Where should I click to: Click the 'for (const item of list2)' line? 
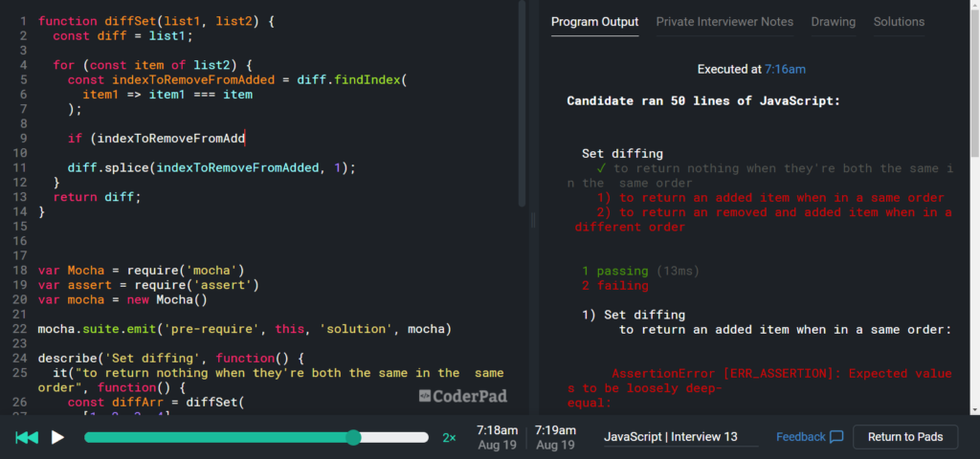tap(152, 66)
